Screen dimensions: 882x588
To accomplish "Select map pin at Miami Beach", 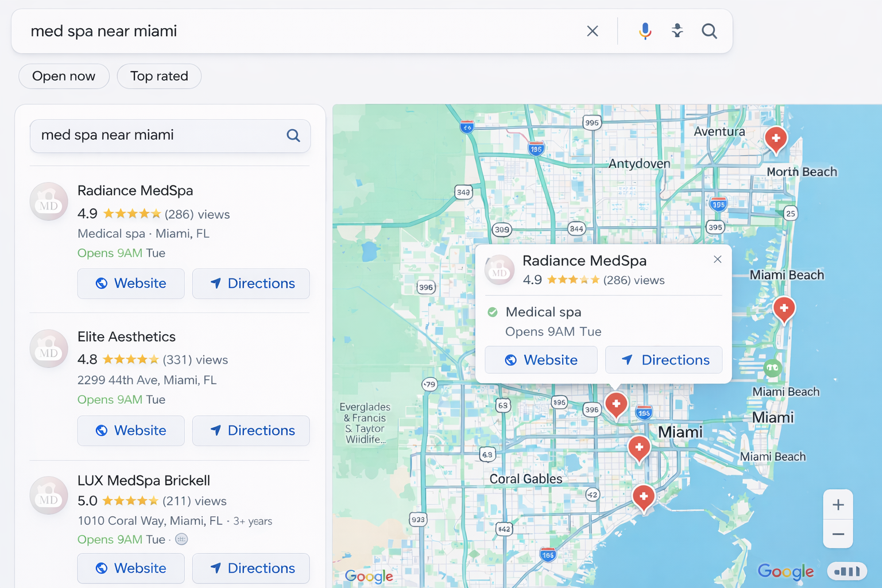I will [x=784, y=310].
